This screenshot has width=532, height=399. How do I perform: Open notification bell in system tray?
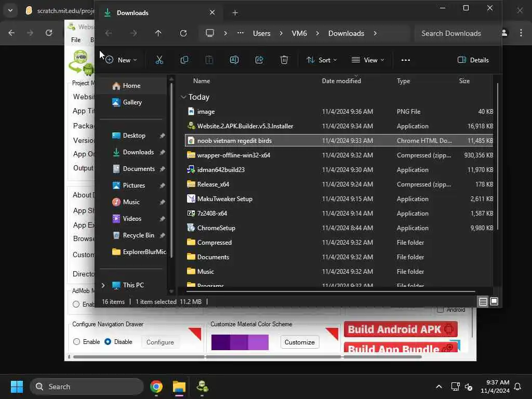click(x=518, y=387)
